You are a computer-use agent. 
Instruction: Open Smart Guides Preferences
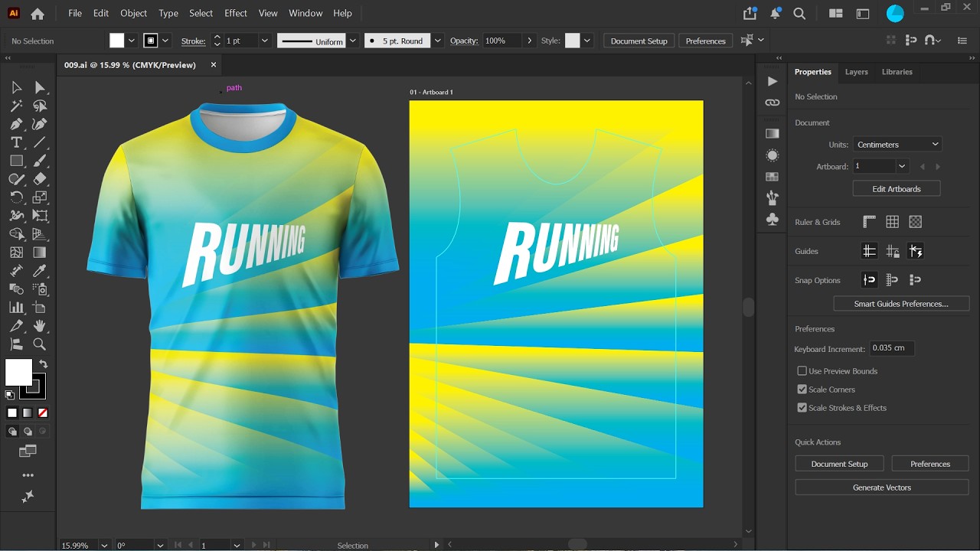(901, 304)
